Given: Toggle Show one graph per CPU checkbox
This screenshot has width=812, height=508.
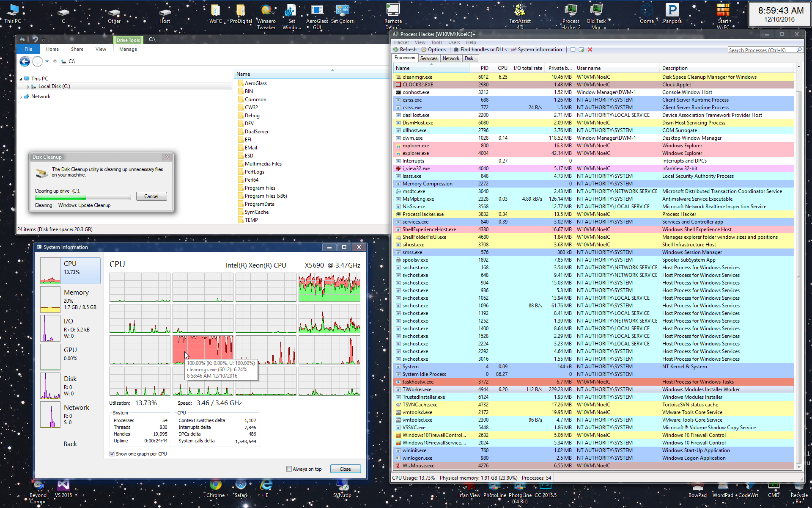Looking at the screenshot, I should tap(112, 454).
